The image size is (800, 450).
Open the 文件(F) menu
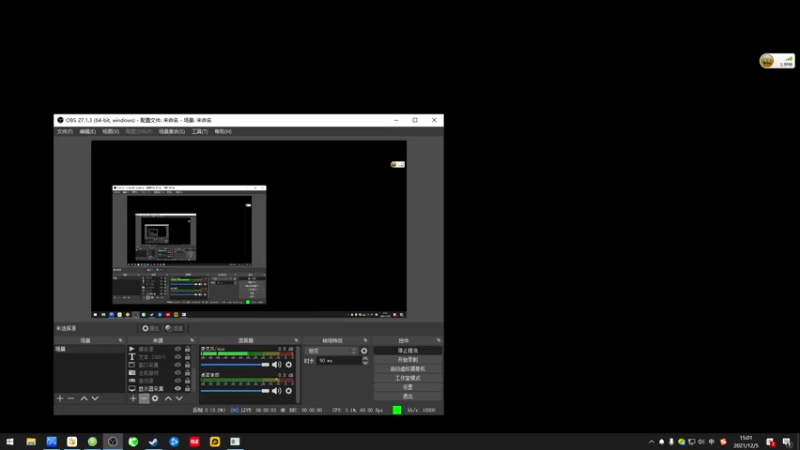coord(65,132)
